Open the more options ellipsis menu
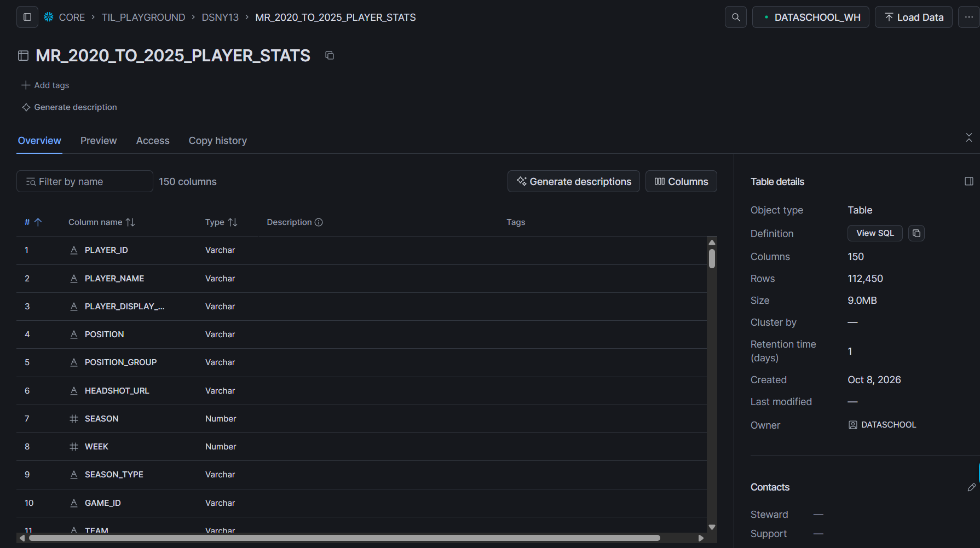Image resolution: width=980 pixels, height=548 pixels. (x=969, y=17)
